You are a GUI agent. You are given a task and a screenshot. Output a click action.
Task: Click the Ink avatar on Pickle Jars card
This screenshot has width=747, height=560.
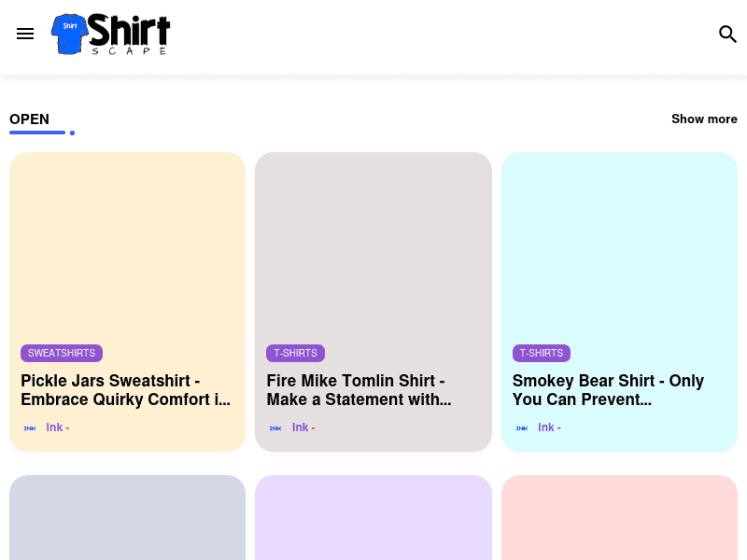click(x=29, y=427)
